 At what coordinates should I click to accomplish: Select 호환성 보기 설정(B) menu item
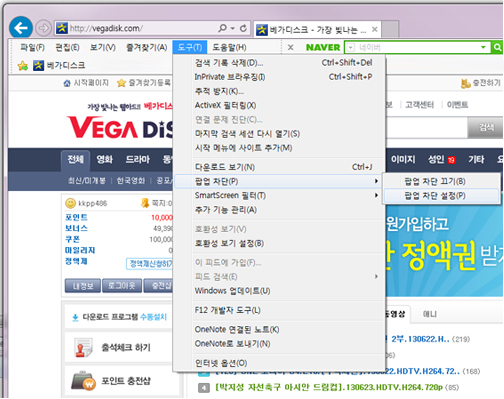click(x=279, y=243)
